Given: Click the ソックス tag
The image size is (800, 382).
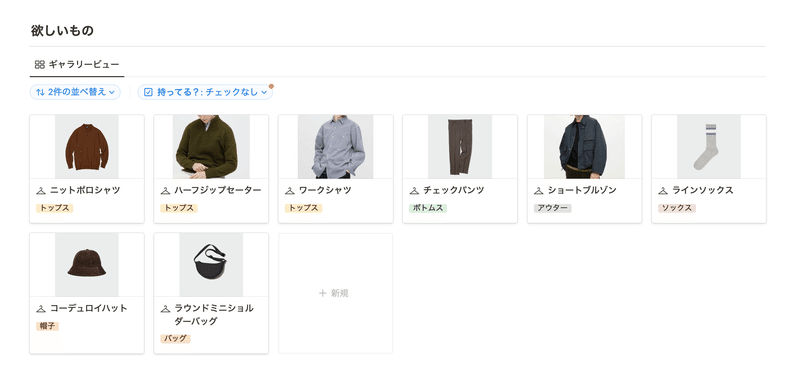Looking at the screenshot, I should pos(677,208).
